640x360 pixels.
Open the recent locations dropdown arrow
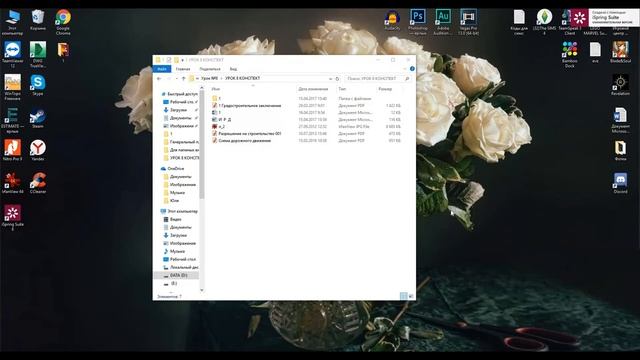pos(176,78)
